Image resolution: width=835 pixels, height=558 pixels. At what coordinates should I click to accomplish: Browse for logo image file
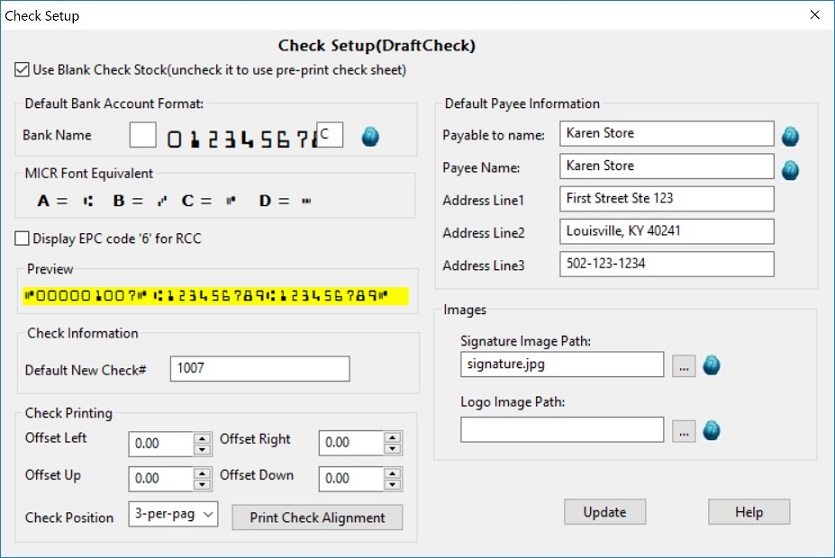[x=684, y=431]
